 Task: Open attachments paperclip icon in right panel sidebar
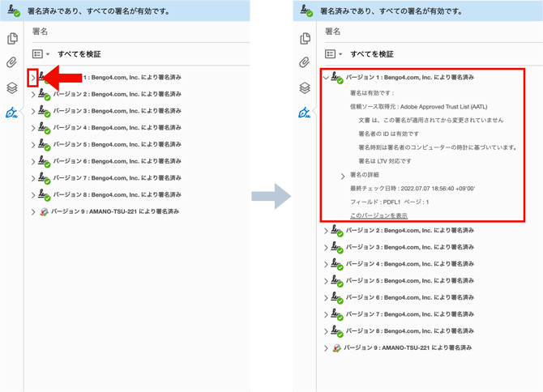pos(305,62)
